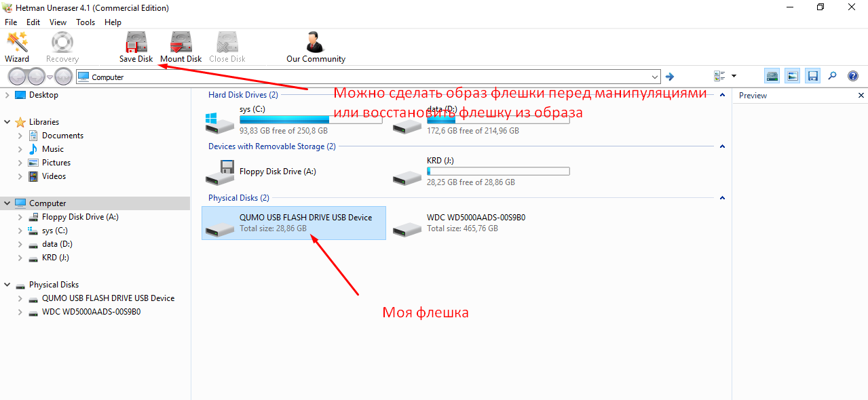Open the address bar dropdown arrow
This screenshot has height=400, width=868.
654,77
